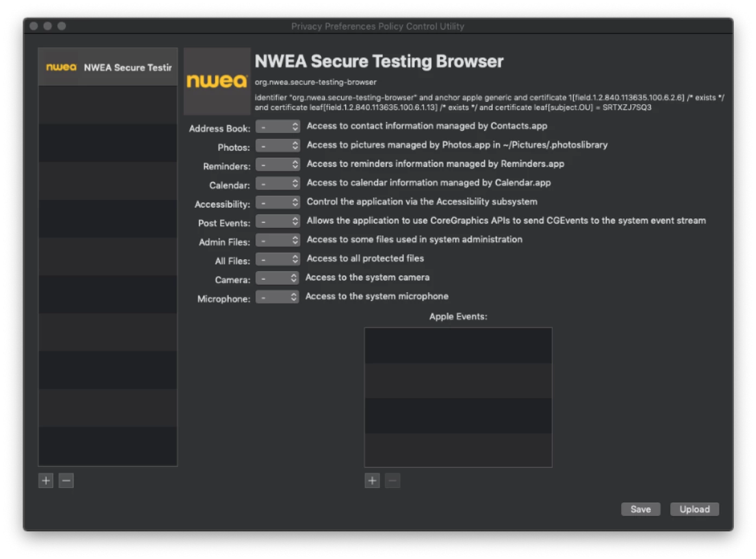Image resolution: width=756 pixels, height=559 pixels.
Task: Open the Camera permission dropdown
Action: (x=277, y=278)
